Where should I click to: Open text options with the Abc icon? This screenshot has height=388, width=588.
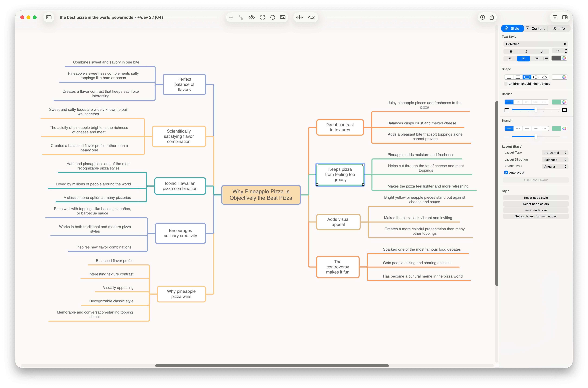[x=311, y=17]
